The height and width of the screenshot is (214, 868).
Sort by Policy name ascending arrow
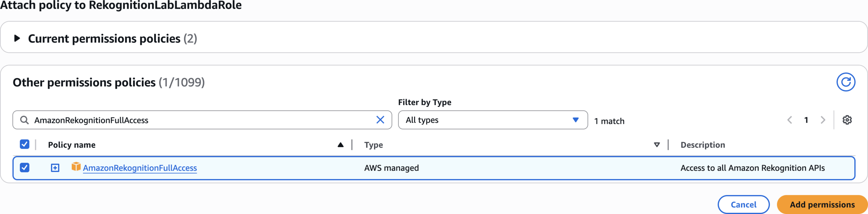340,145
